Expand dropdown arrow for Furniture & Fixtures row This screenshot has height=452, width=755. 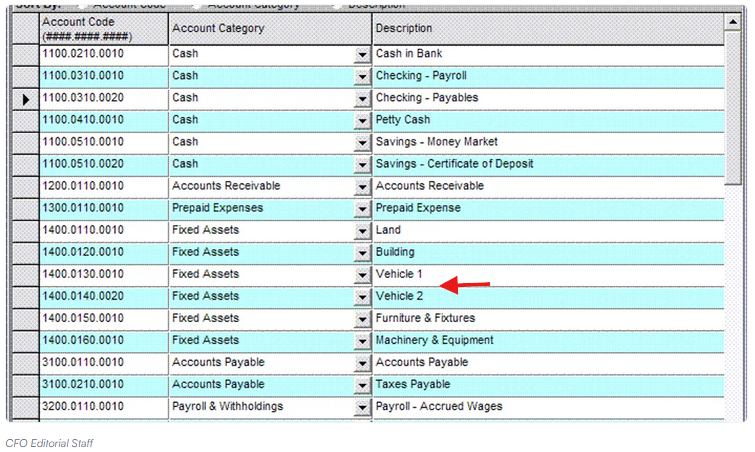(362, 320)
